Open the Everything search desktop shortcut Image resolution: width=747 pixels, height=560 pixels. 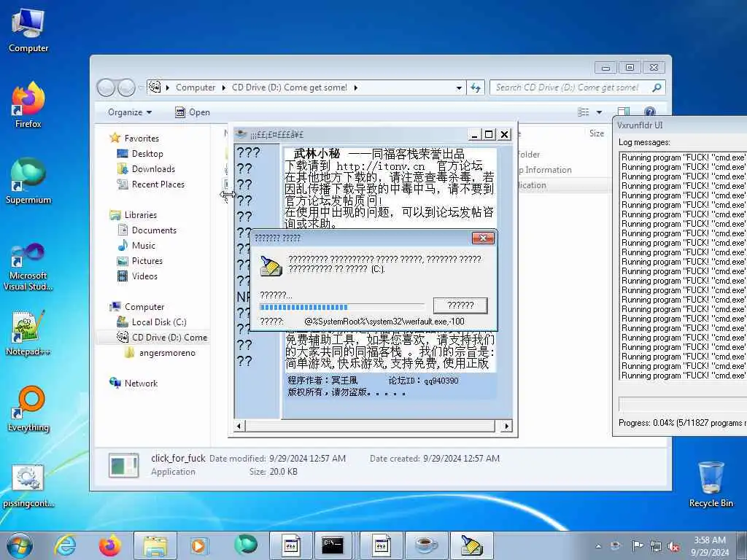pyautogui.click(x=28, y=408)
